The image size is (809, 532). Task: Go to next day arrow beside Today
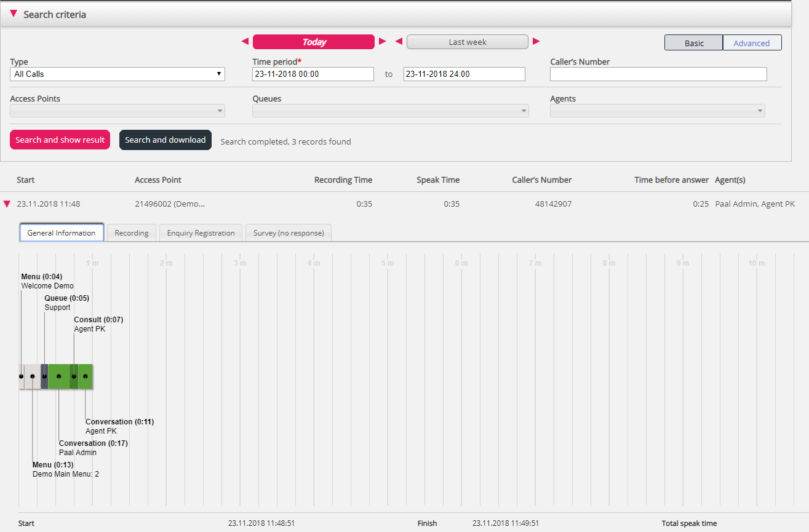383,42
